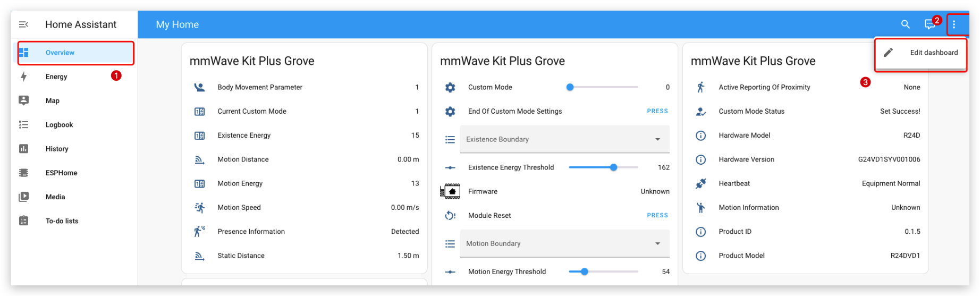Image resolution: width=980 pixels, height=296 pixels.
Task: Open the Motion Boundary dropdown
Action: 564,243
